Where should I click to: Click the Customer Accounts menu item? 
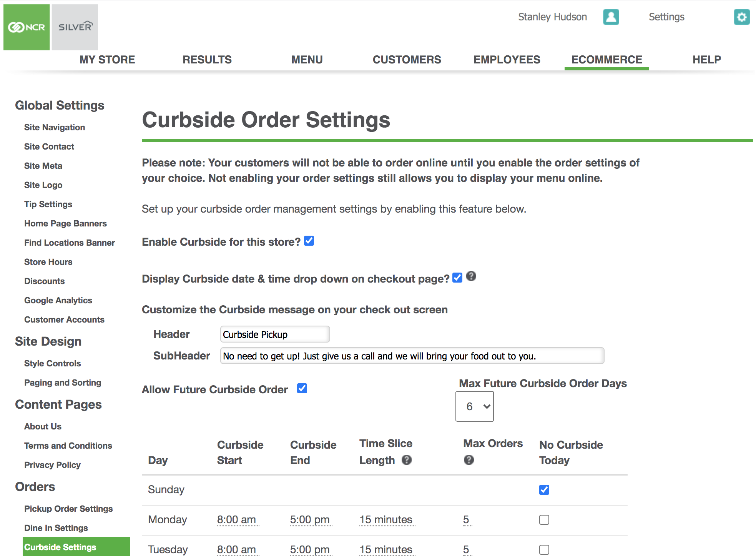[64, 319]
